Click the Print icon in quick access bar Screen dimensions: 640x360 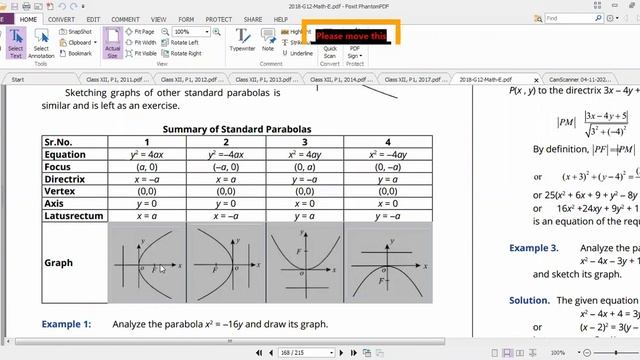[x=26, y=6]
